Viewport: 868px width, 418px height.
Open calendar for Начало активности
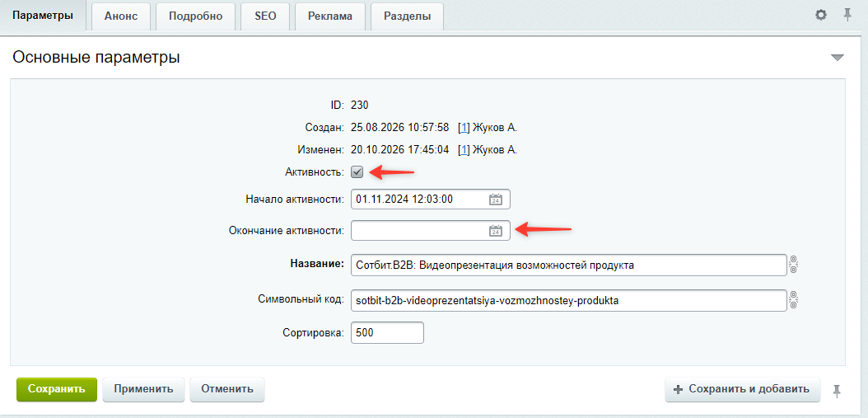click(x=496, y=200)
